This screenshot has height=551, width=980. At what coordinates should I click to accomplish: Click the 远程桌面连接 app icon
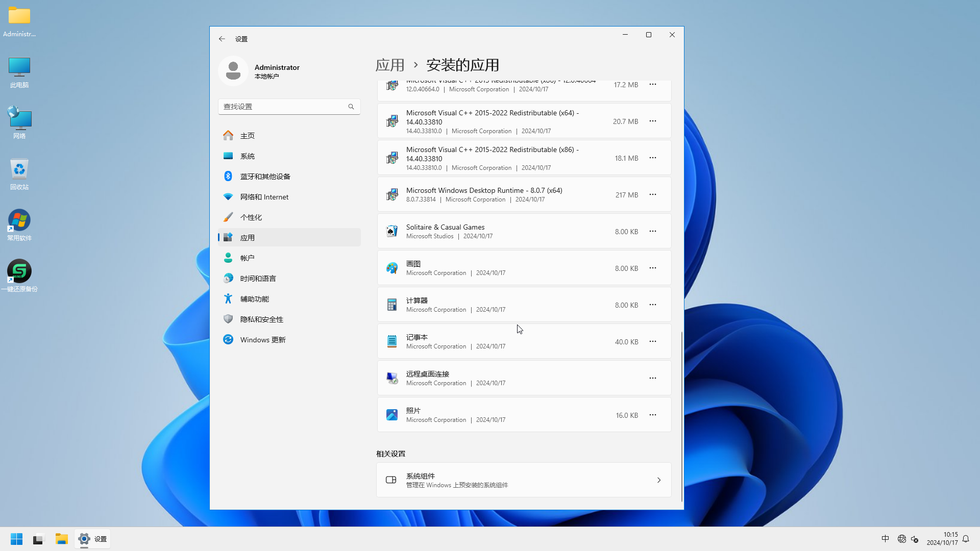pos(392,378)
